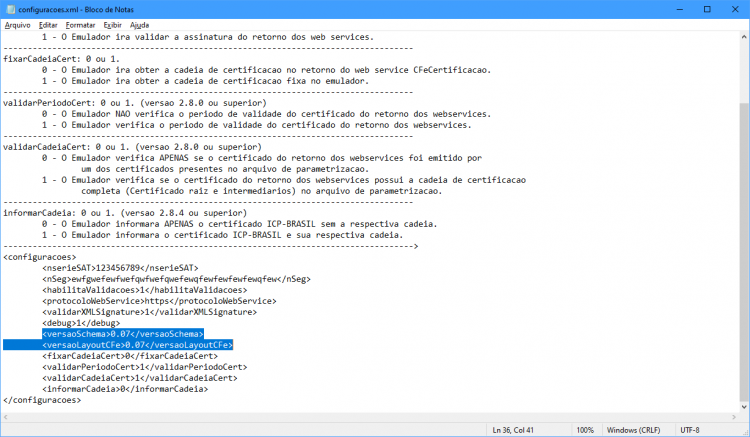Click the UTF-8 encoding status entry
Image resolution: width=750 pixels, height=437 pixels.
click(x=690, y=430)
